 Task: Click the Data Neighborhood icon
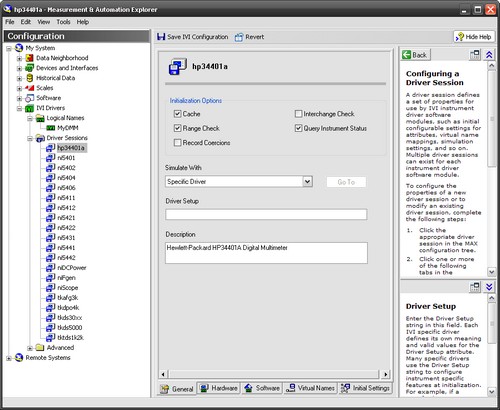pyautogui.click(x=30, y=58)
